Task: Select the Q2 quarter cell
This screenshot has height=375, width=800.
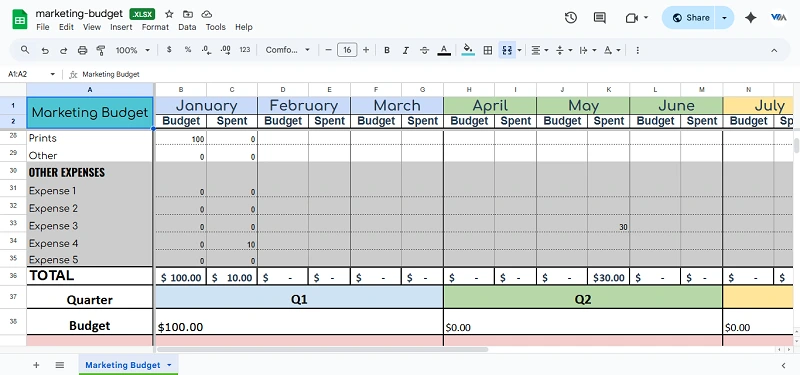Action: (x=583, y=297)
